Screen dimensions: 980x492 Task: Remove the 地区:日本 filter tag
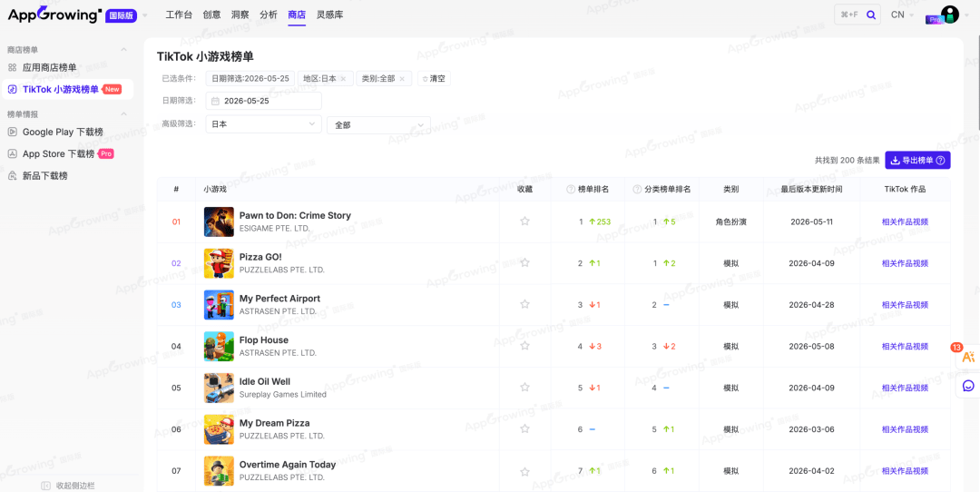pos(343,79)
